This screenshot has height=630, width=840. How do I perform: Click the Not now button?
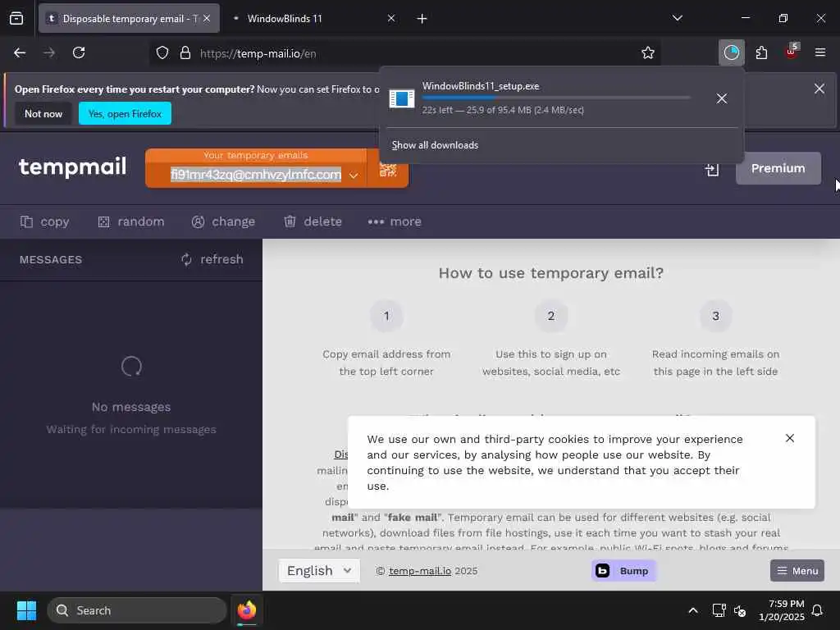(43, 113)
